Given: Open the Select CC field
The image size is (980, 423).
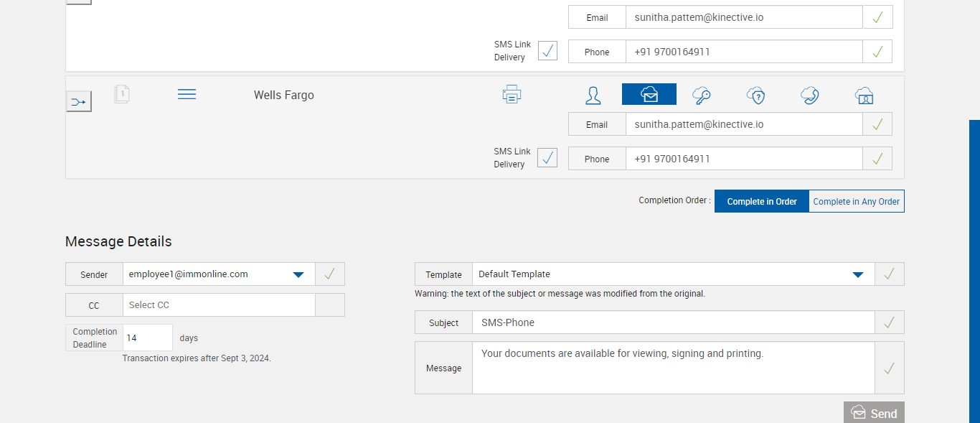Looking at the screenshot, I should (x=219, y=305).
